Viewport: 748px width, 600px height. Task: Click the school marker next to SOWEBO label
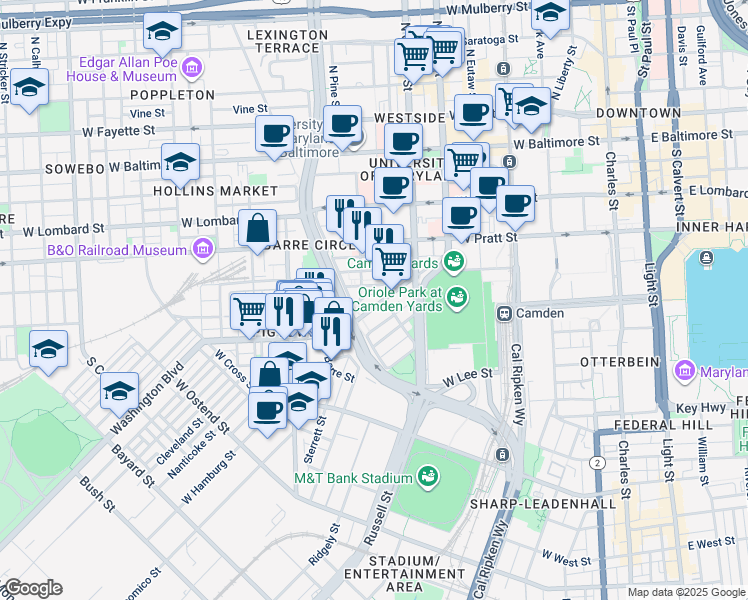point(180,163)
